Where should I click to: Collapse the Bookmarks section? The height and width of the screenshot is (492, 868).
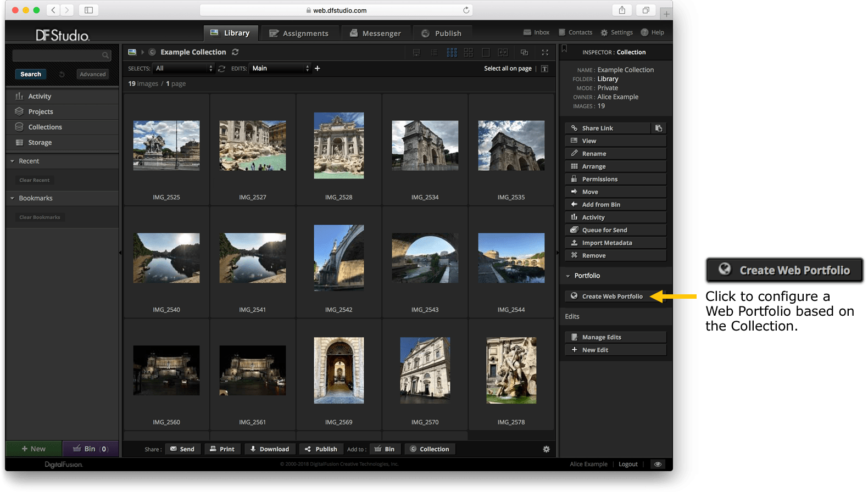(62, 198)
